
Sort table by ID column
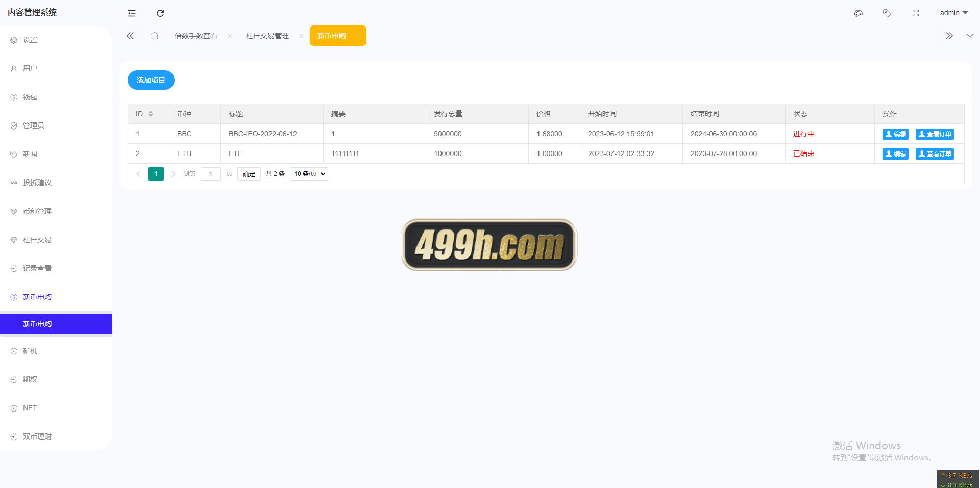point(151,114)
